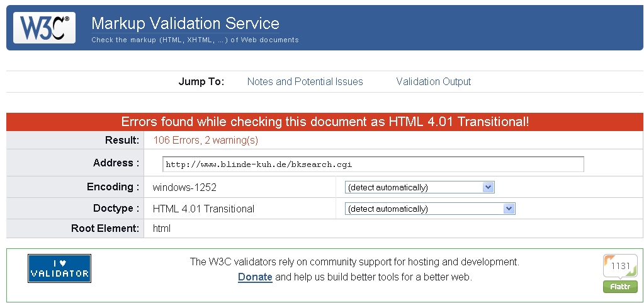Click the red errors found banner
644x305 pixels.
[x=325, y=122]
